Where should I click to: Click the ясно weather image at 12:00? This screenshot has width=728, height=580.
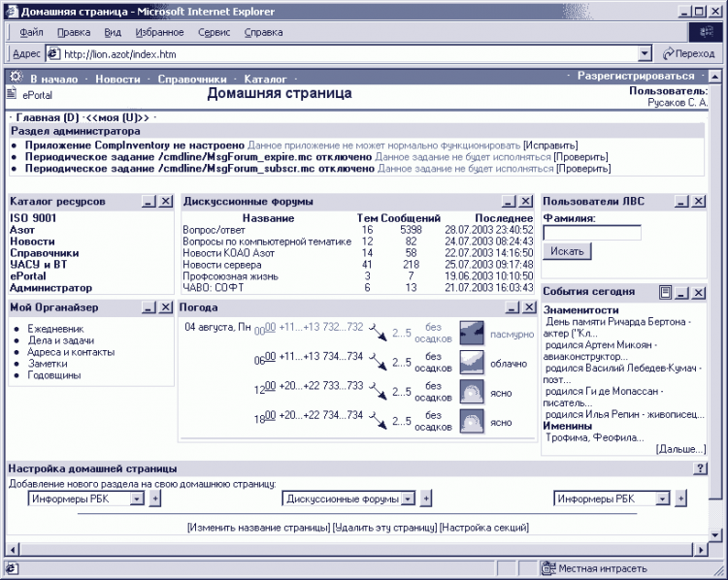472,392
